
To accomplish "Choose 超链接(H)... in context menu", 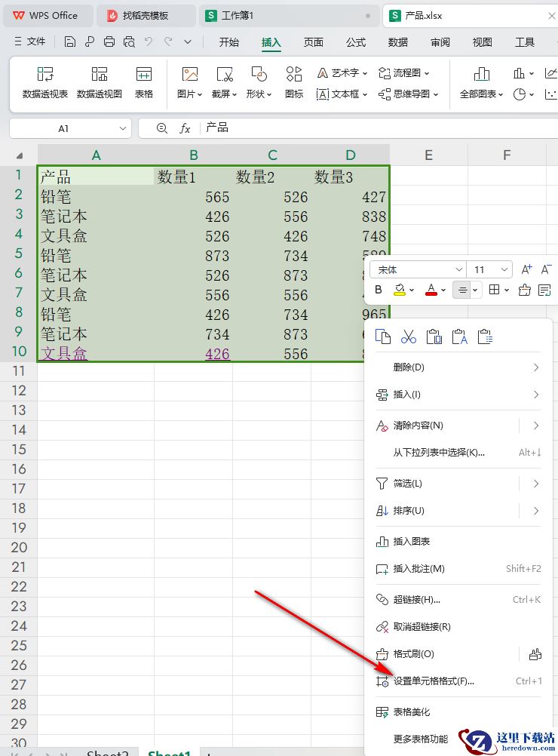I will (x=458, y=599).
